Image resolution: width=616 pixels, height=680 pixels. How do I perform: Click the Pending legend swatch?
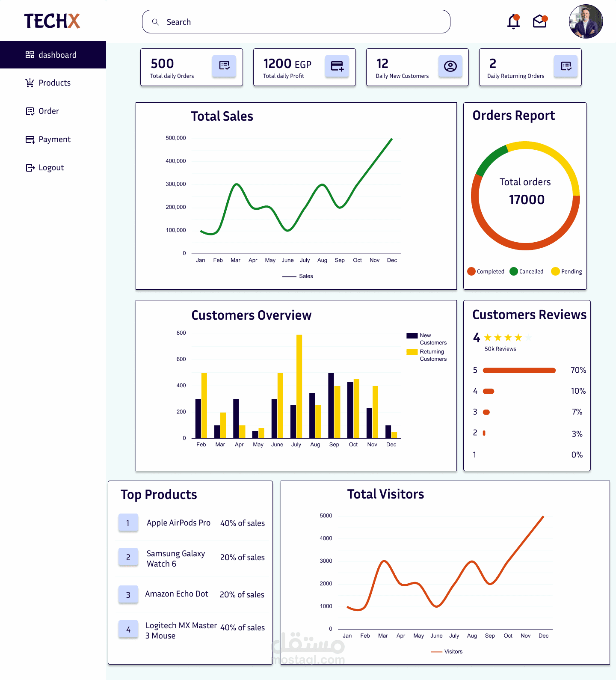click(x=555, y=271)
